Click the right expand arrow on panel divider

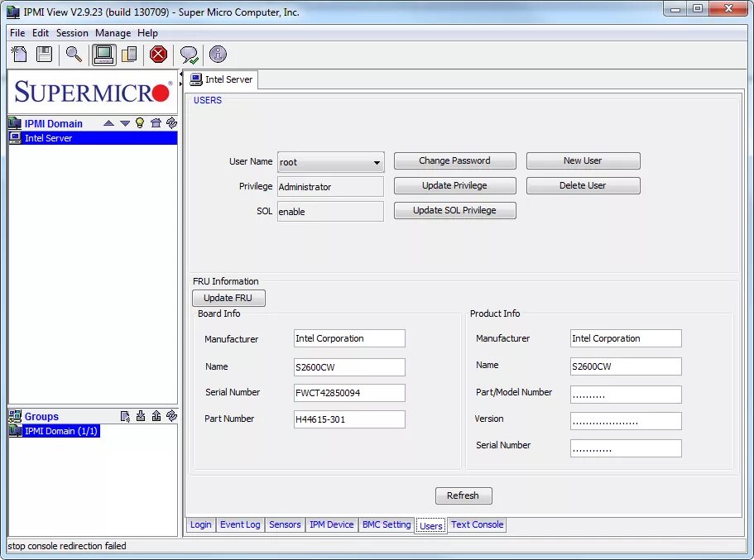coord(181,84)
